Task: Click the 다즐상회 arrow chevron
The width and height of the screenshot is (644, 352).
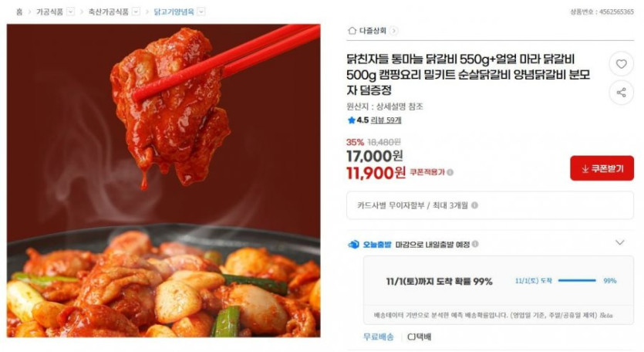Action: pyautogui.click(x=393, y=30)
